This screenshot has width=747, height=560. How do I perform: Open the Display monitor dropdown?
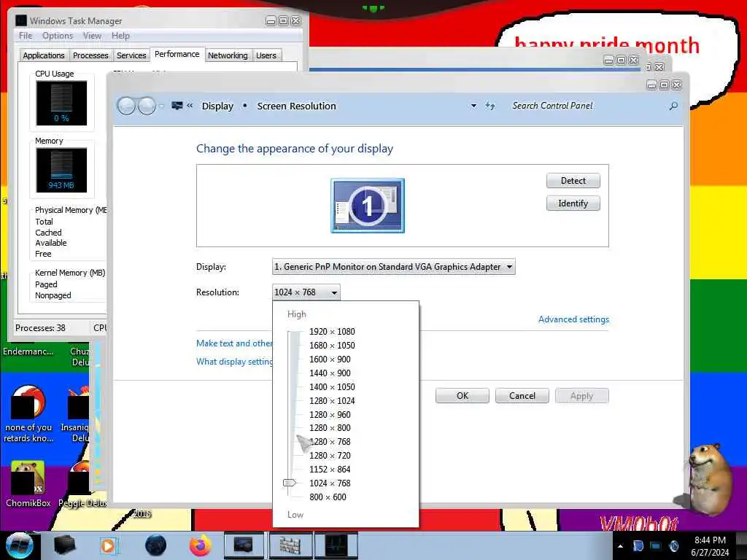tap(393, 267)
